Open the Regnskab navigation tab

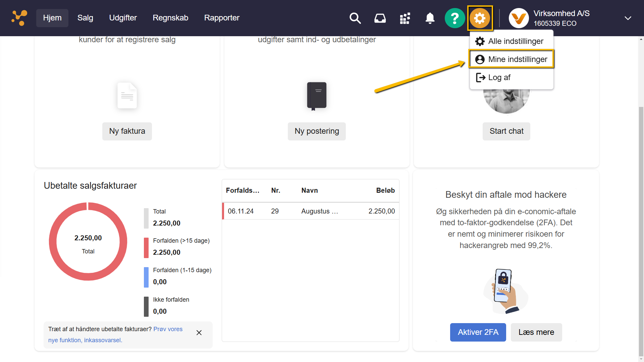170,18
